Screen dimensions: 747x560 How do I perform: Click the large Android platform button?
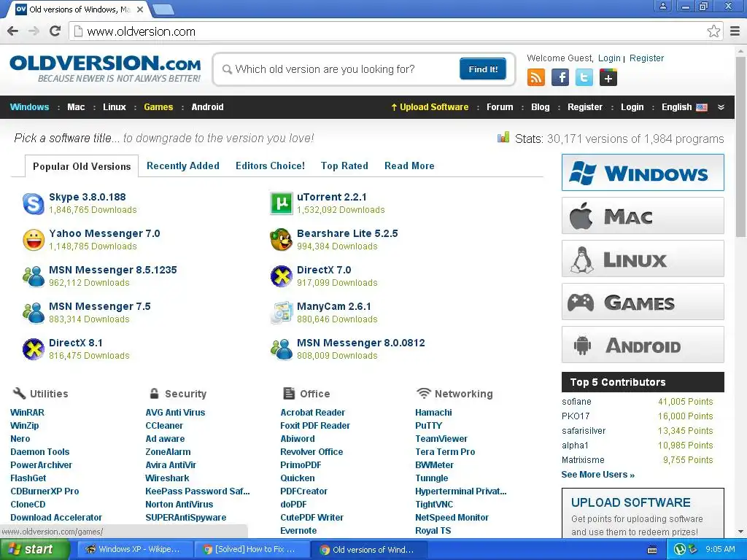(643, 345)
